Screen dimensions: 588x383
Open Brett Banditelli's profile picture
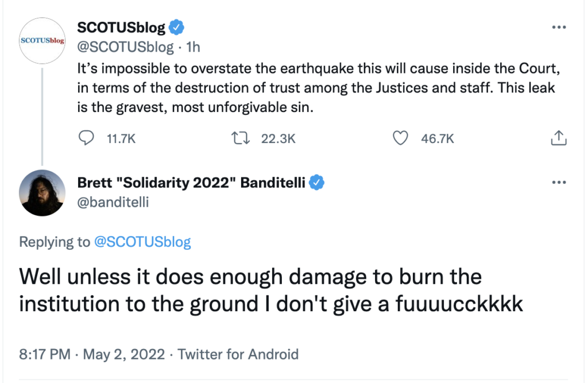[42, 193]
